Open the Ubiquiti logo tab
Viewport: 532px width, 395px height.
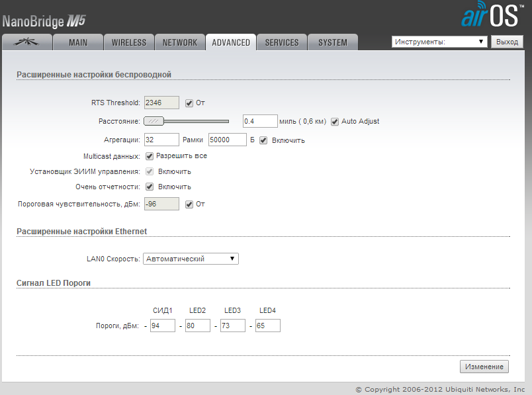(x=27, y=42)
